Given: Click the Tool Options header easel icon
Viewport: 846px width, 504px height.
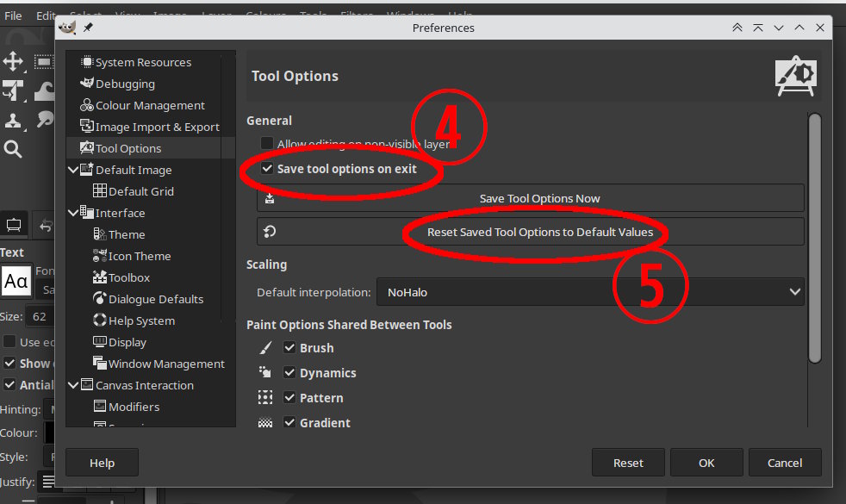Looking at the screenshot, I should (796, 76).
